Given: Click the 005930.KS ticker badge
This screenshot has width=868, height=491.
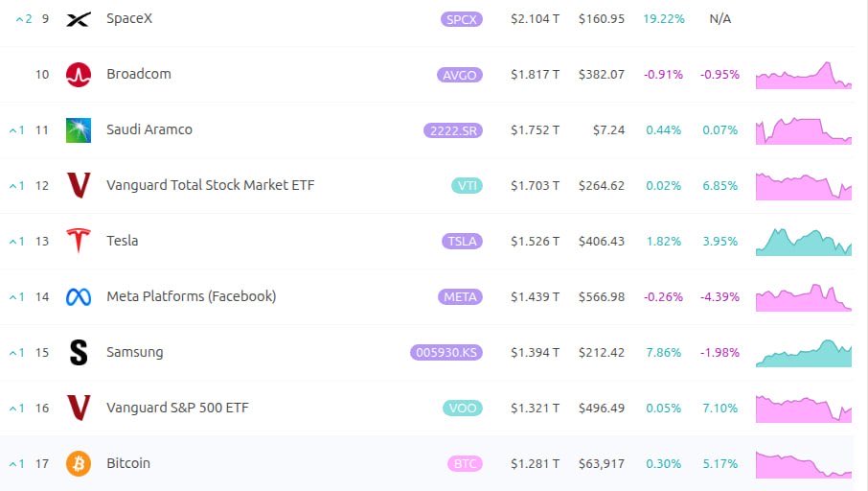Looking at the screenshot, I should click(446, 353).
